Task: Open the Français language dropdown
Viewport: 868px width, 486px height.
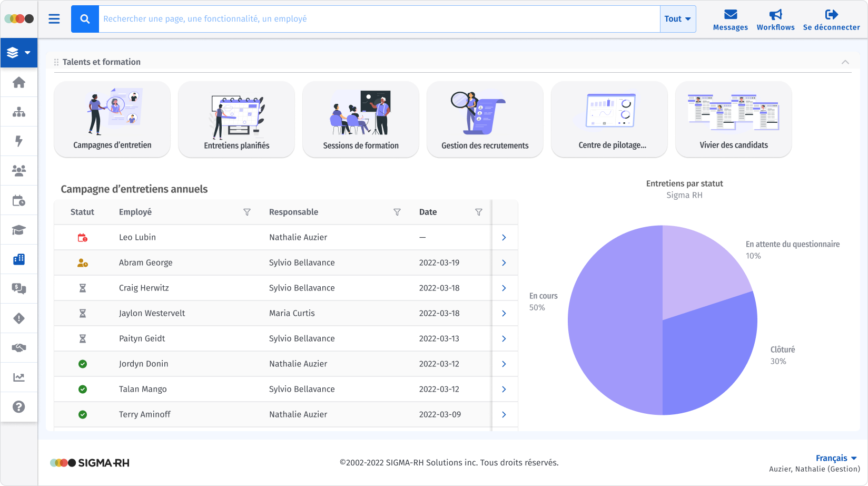Action: [836, 458]
